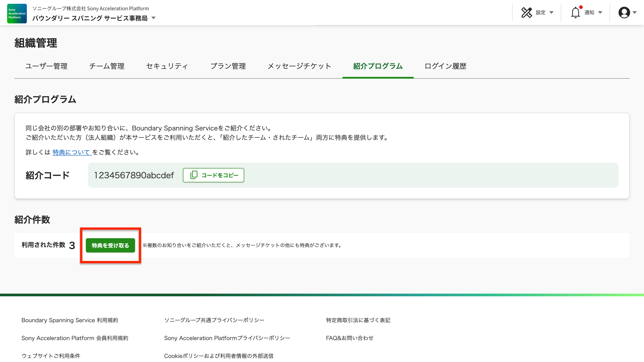The image size is (644, 362).
Task: Click the referral code 1234567890abcdef text
Action: tap(134, 175)
